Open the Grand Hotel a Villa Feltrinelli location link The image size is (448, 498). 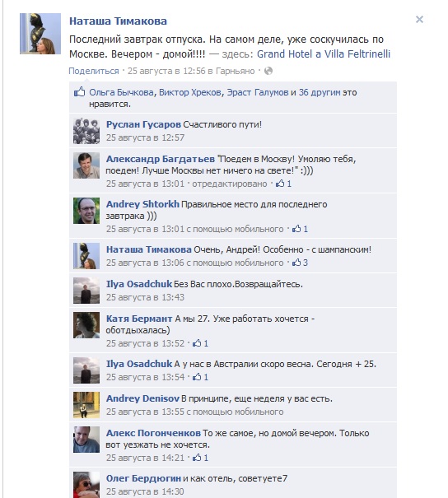(324, 54)
